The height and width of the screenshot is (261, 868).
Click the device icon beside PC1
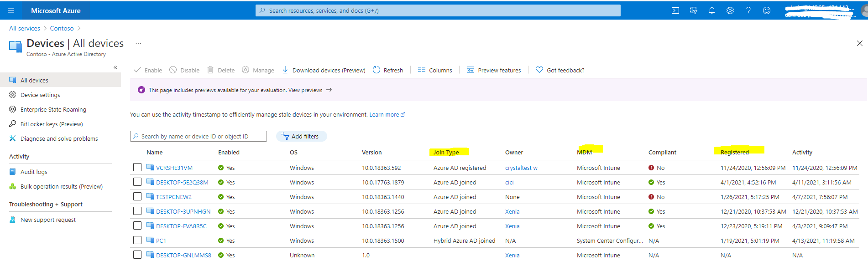coord(150,240)
